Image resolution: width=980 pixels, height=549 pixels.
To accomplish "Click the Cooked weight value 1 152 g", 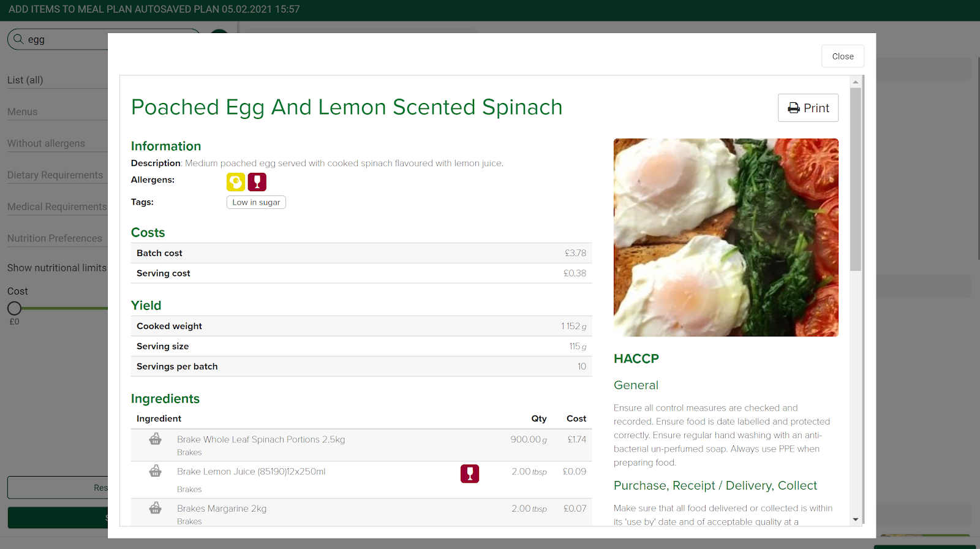I will pyautogui.click(x=574, y=326).
